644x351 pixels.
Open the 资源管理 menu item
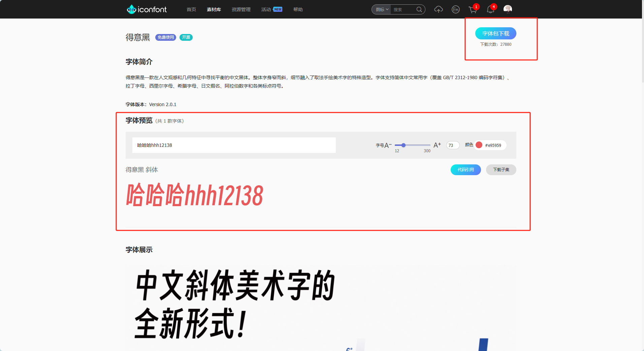click(x=241, y=9)
